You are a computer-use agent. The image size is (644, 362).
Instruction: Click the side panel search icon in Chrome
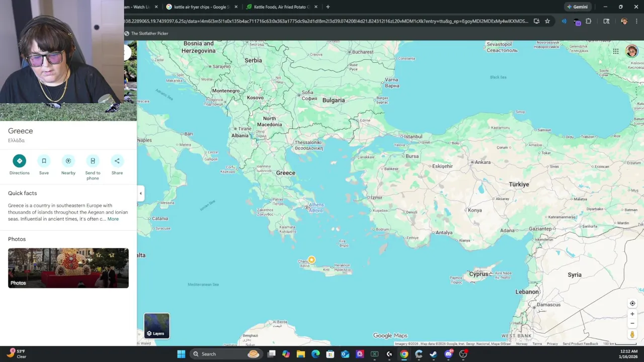point(606,21)
